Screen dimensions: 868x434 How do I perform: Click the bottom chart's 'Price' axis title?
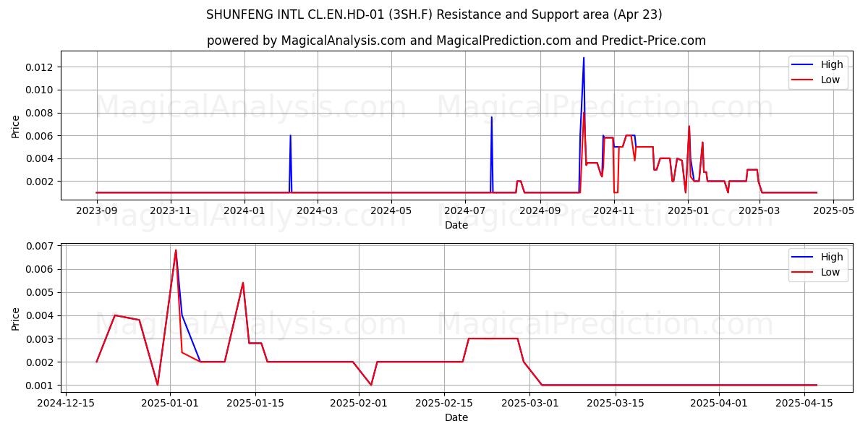[x=16, y=318]
